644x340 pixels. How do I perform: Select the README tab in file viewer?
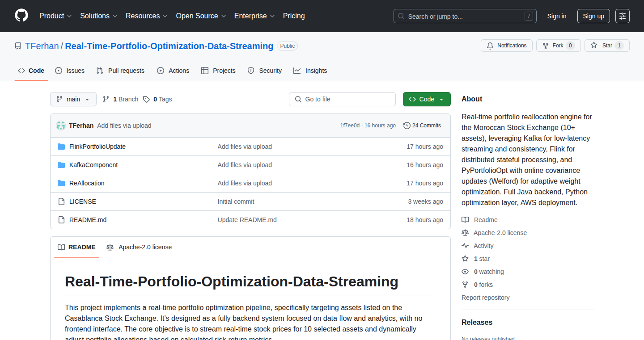pos(76,247)
